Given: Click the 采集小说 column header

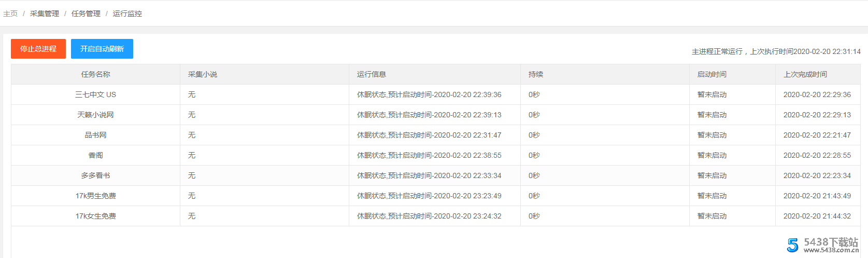Looking at the screenshot, I should tap(203, 74).
